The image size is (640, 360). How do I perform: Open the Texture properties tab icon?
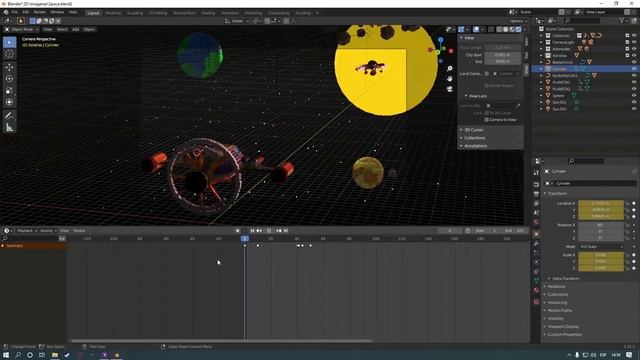536,302
